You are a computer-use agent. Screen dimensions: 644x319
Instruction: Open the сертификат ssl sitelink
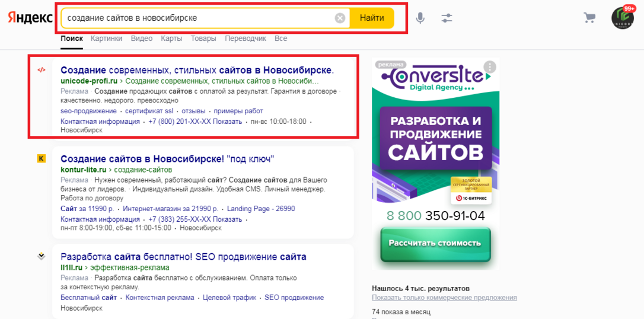149,111
